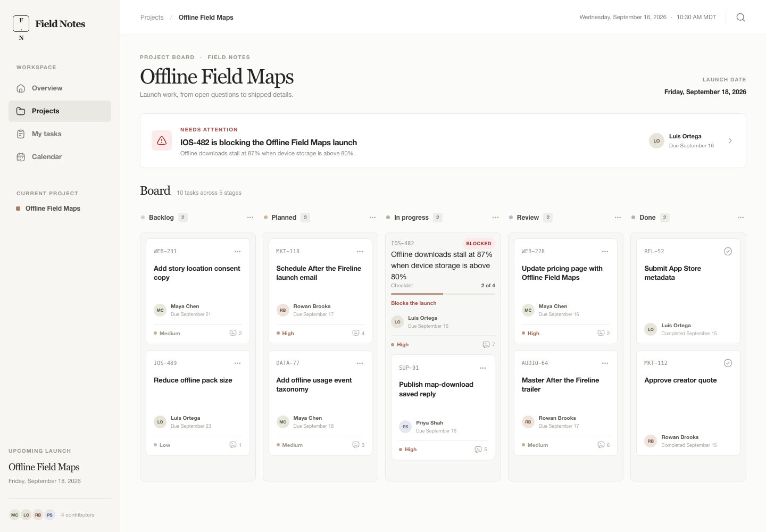Click the Field Notes logo mark
Screen dimensions: 766x532
[21, 24]
